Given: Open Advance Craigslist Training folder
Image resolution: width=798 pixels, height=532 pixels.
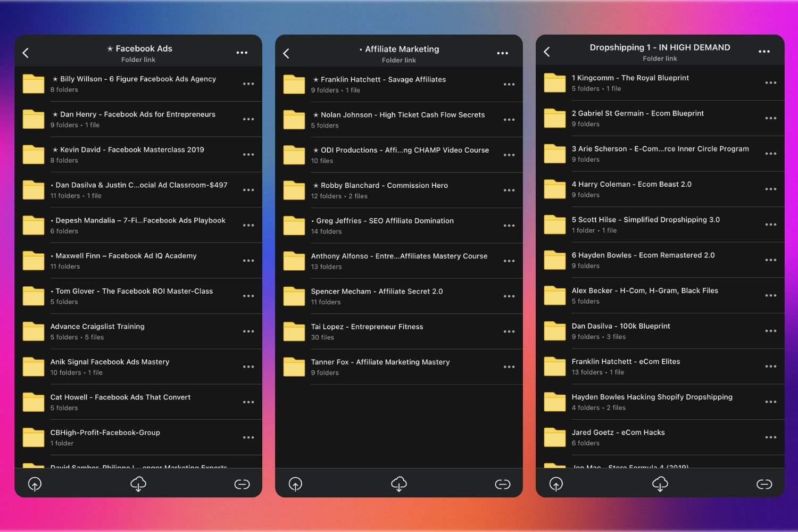Looking at the screenshot, I should 138,331.
